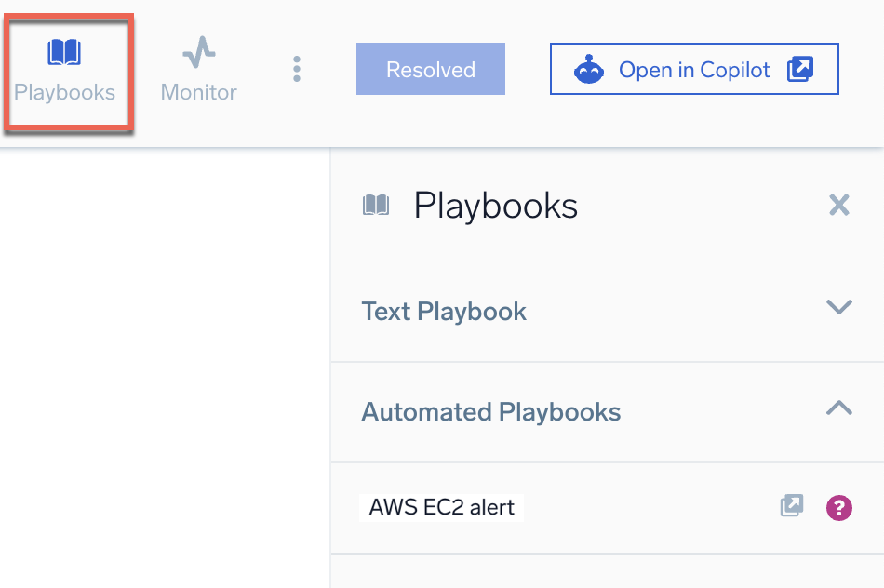Click the Automated Playbooks section header
Screen dimensions: 884x588
tap(491, 410)
